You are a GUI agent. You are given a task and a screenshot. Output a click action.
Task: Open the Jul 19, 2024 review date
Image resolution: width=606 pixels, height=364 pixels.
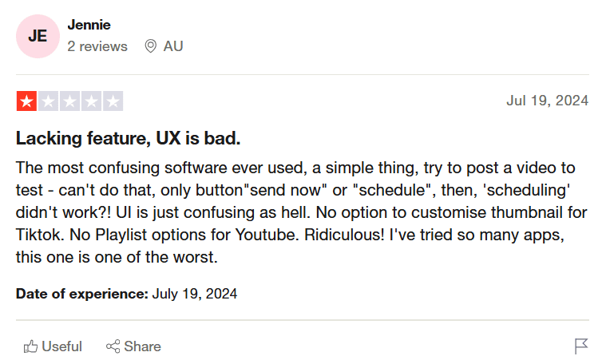[547, 101]
